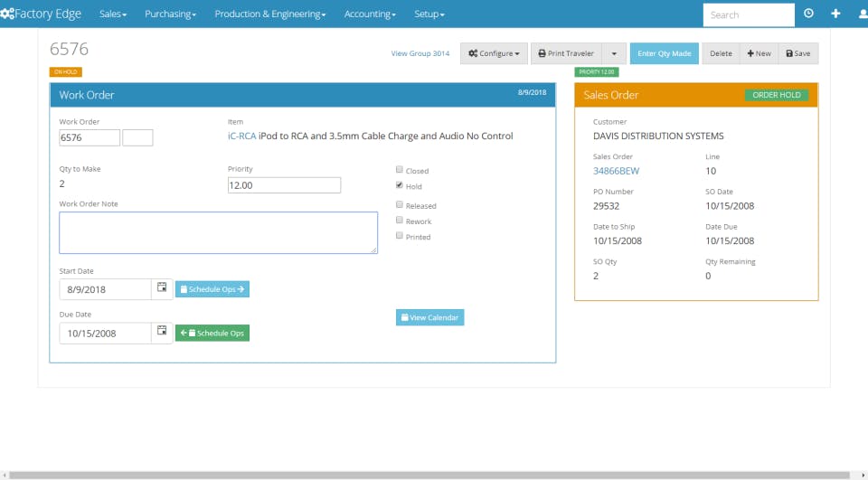Click the Priority input field

click(284, 185)
